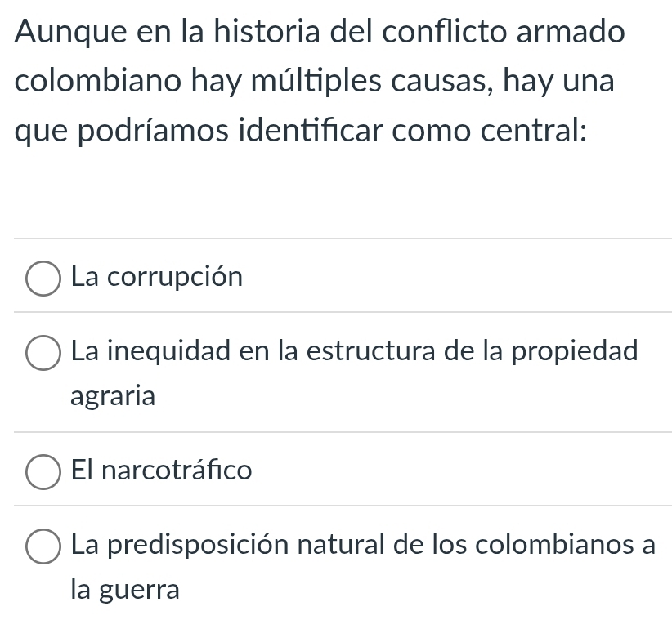
Task: Click the word "Aunque" at the start of the question
Action: click(x=70, y=33)
